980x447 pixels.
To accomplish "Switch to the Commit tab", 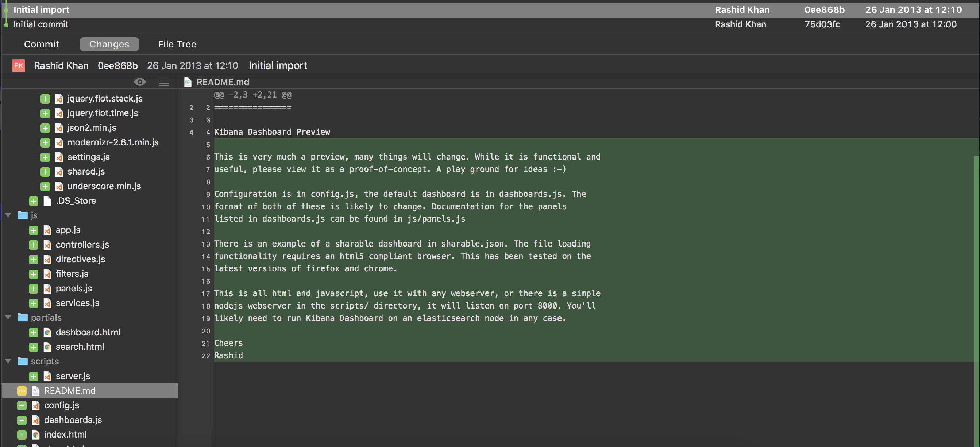I will [x=41, y=44].
